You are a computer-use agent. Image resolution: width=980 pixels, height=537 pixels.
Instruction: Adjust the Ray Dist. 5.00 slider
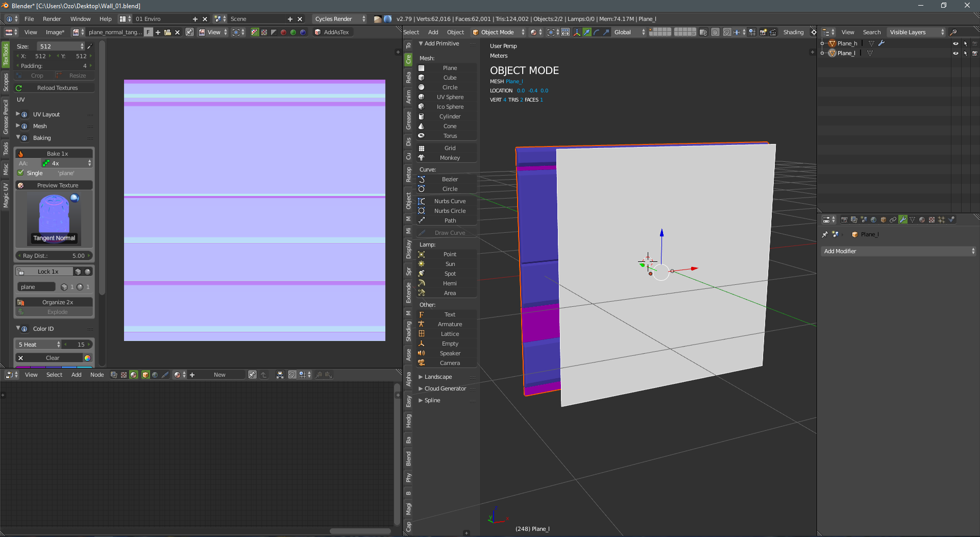coord(54,256)
